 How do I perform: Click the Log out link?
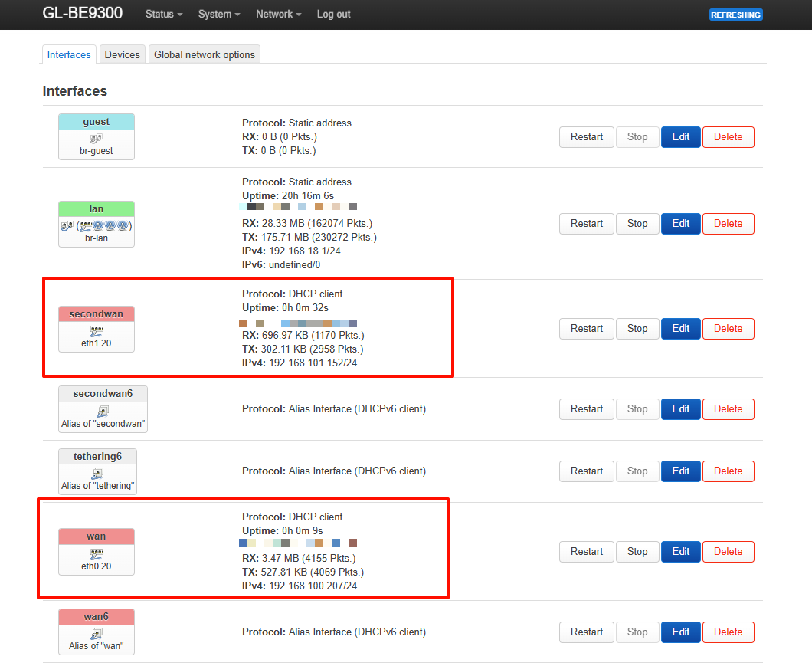coord(333,15)
